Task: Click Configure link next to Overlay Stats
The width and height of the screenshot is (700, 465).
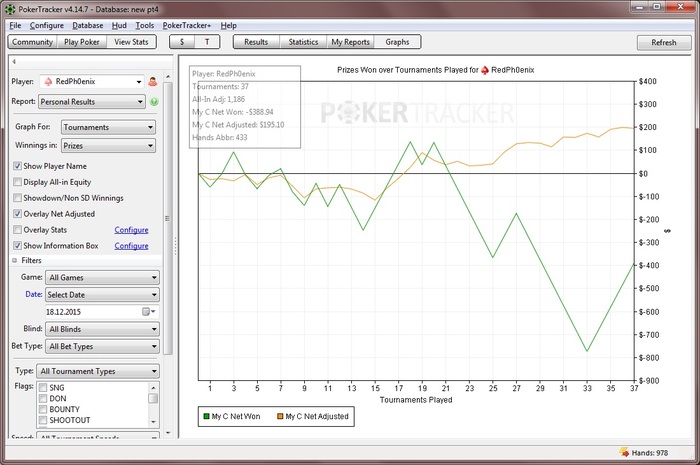Action: pos(131,230)
